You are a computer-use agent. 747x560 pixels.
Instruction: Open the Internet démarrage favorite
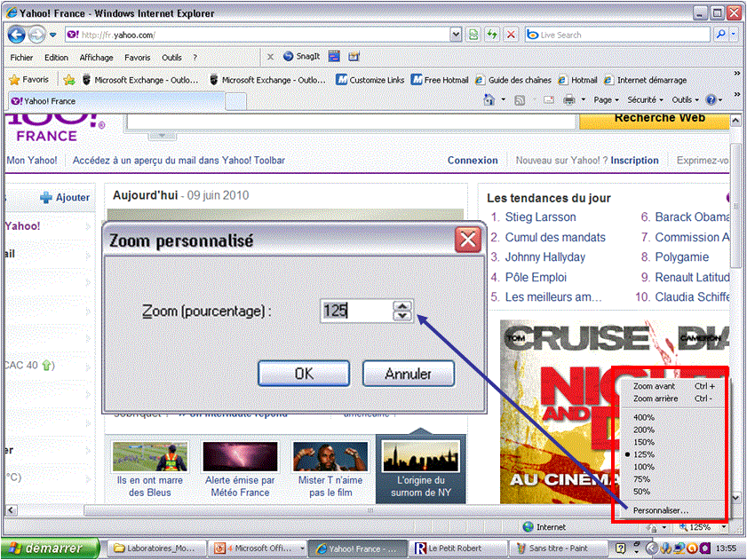click(x=645, y=80)
